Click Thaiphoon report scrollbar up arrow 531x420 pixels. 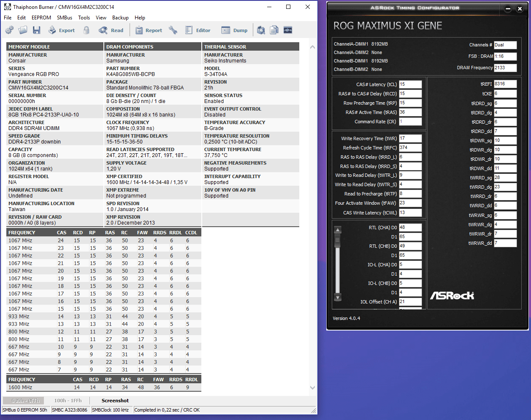(x=312, y=47)
